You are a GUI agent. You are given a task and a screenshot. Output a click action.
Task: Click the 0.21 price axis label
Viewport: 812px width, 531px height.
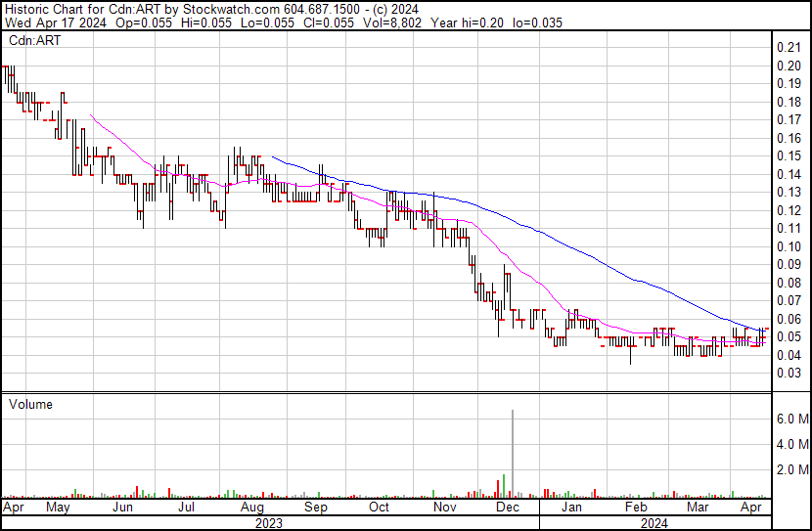[x=789, y=48]
